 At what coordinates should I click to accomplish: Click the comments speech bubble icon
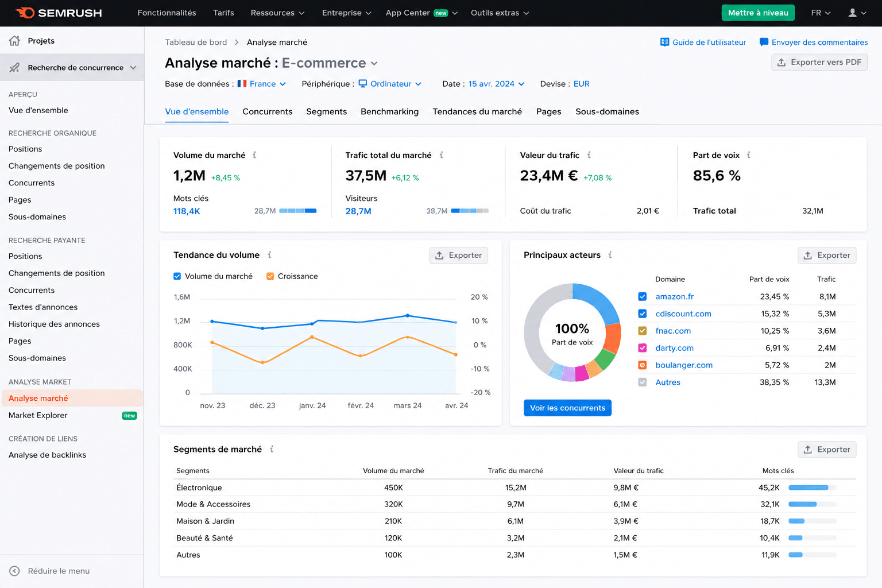click(x=764, y=42)
